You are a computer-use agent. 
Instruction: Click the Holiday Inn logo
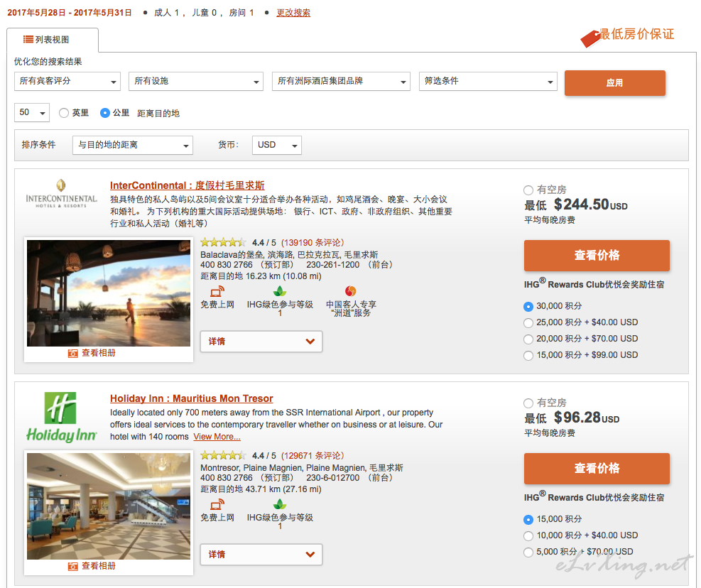tap(61, 417)
